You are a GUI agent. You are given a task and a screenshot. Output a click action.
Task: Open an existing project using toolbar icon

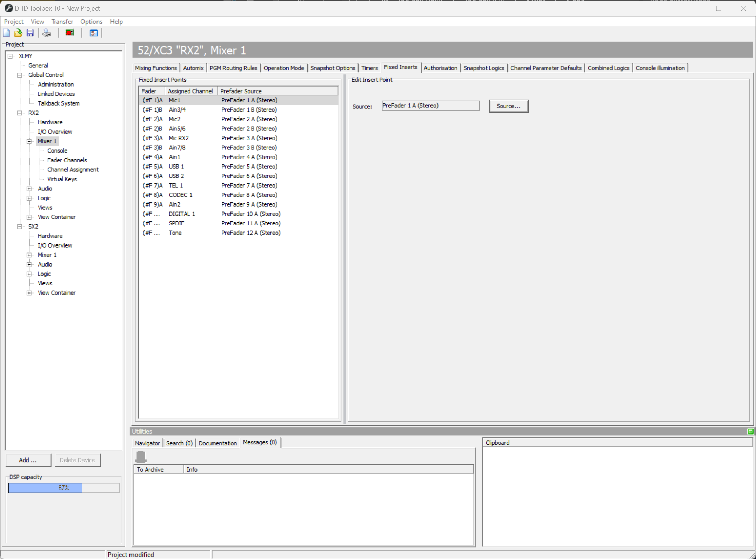pos(18,33)
